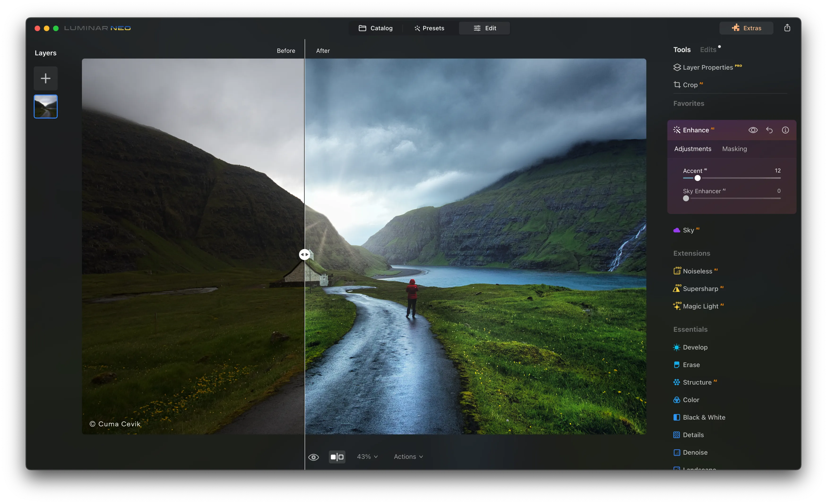Open the 43% zoom dropdown
The image size is (827, 504).
(367, 457)
